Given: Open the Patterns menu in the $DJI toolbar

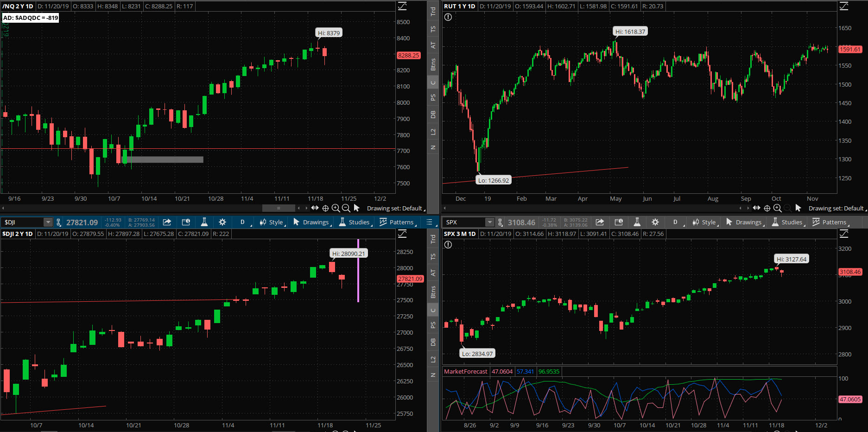Looking at the screenshot, I should point(398,222).
